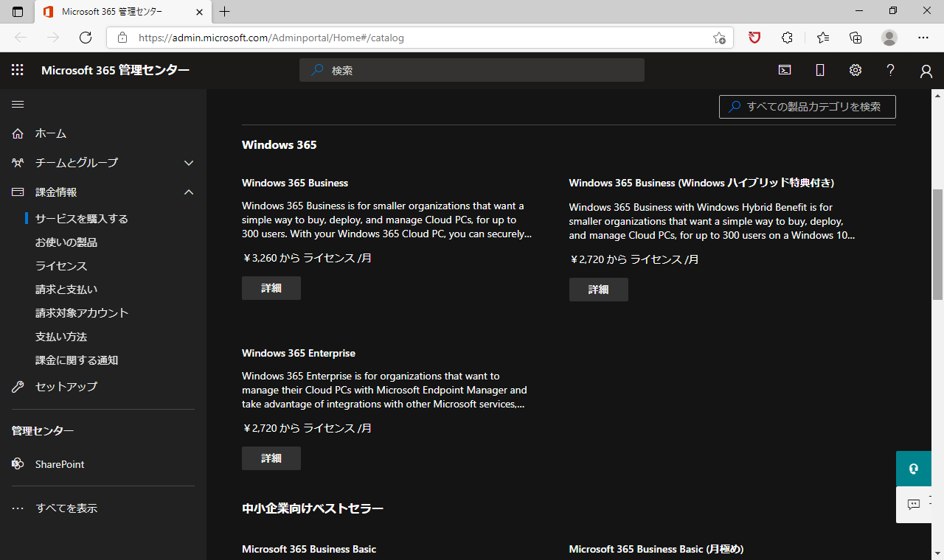
Task: Click the 課金情報 card icon
Action: (18, 192)
